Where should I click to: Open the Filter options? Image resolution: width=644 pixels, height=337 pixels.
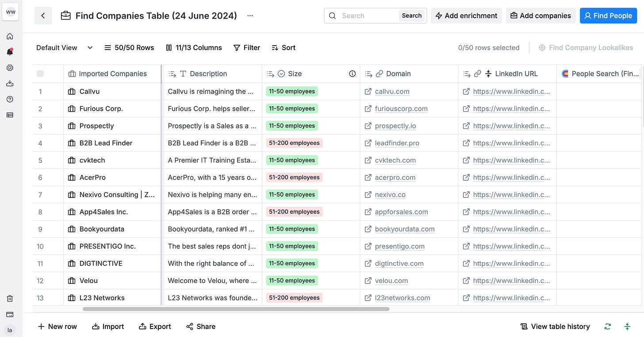tap(247, 47)
